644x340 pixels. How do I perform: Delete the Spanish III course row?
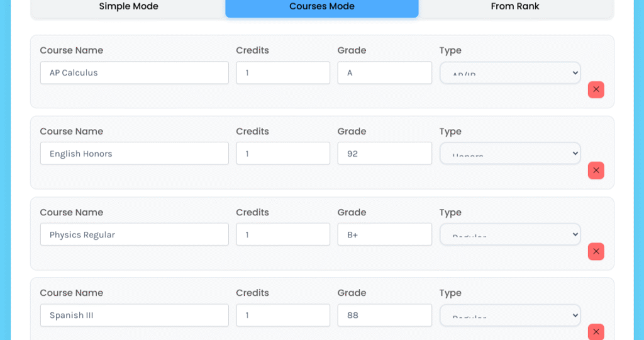(596, 332)
